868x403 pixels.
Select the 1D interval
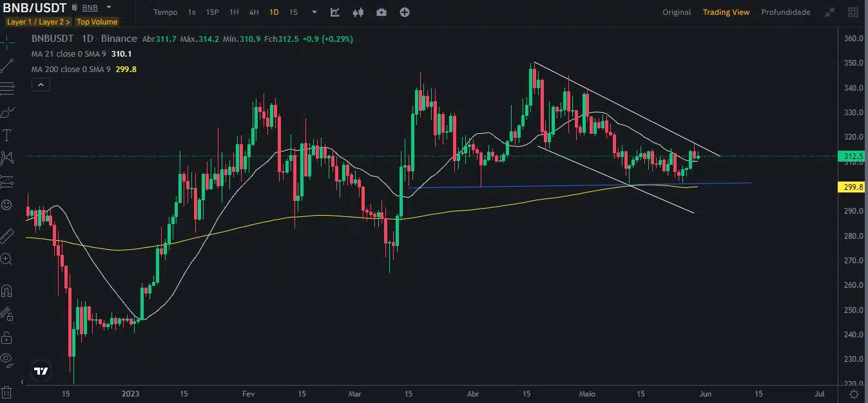[274, 12]
